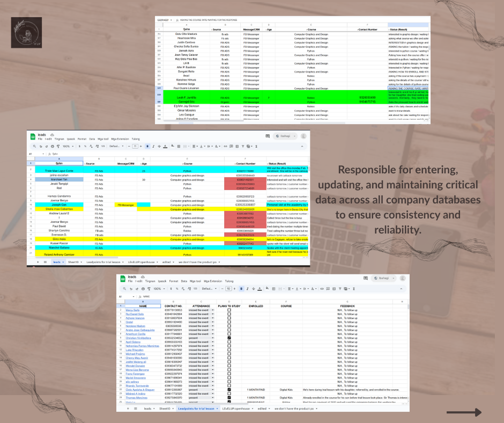Click comments icon in middle spreadsheet header
This screenshot has height=423, width=504.
(268, 136)
